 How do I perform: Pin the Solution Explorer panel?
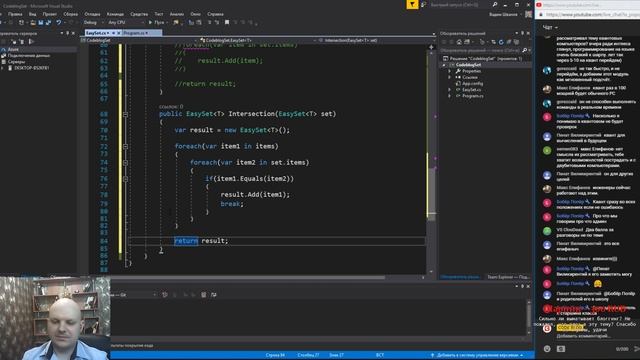(x=522, y=33)
